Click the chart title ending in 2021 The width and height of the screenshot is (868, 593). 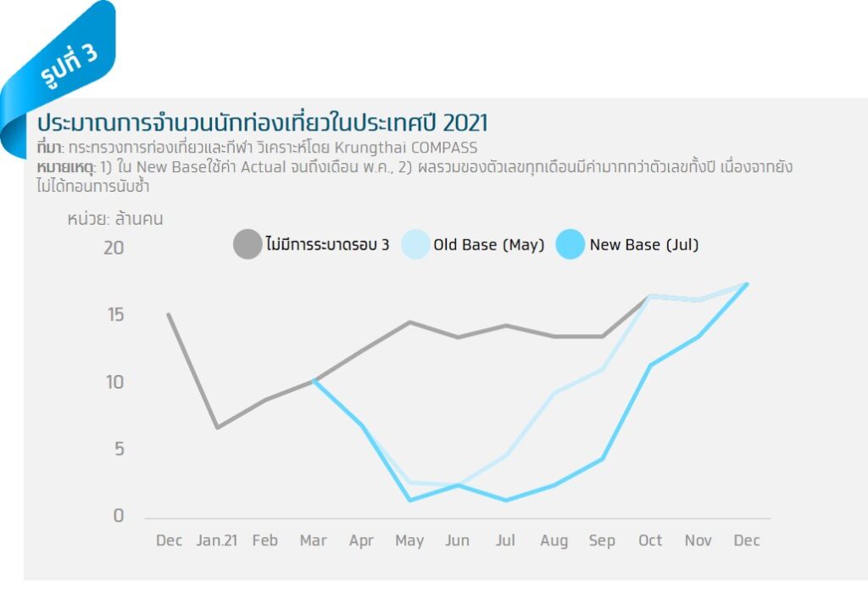pos(262,121)
